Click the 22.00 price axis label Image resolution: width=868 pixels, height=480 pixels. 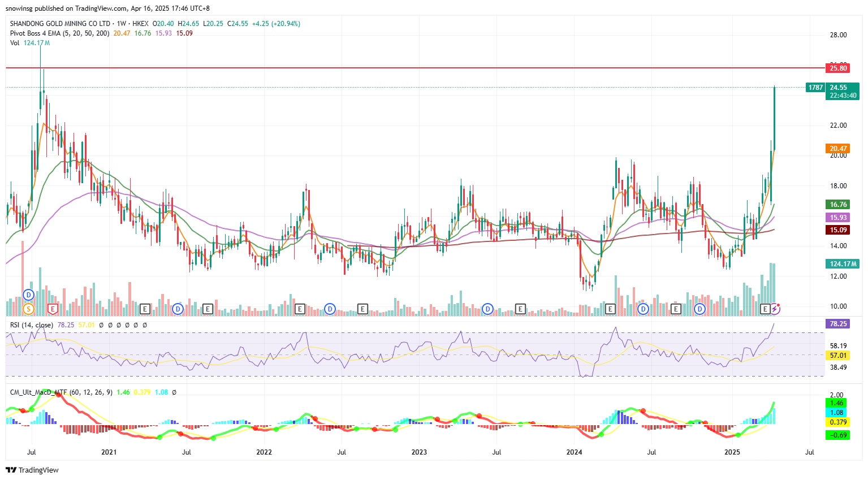tap(838, 126)
